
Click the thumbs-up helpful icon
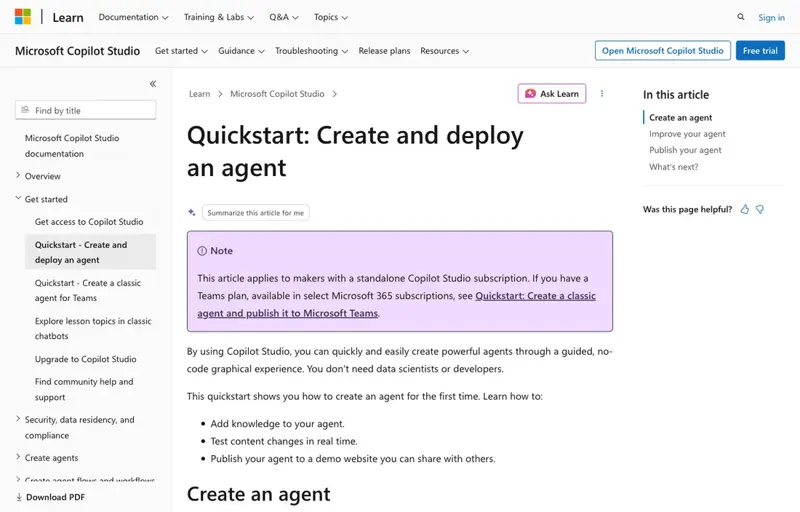point(745,209)
